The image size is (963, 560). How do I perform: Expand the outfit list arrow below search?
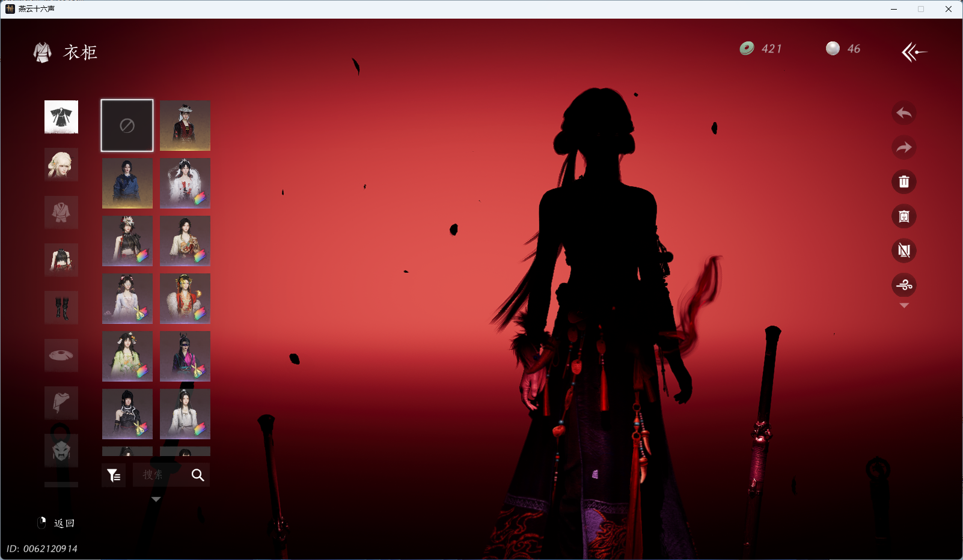pos(156,499)
